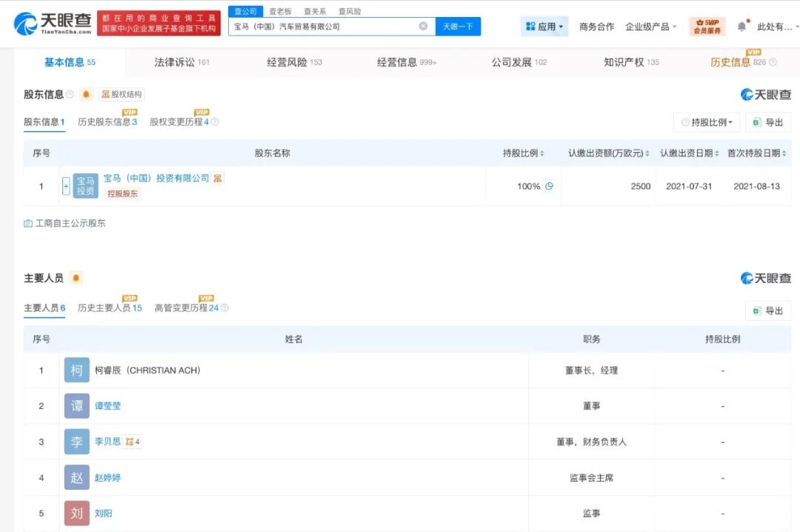Click the company count badge beside 李贝思

pyautogui.click(x=133, y=442)
